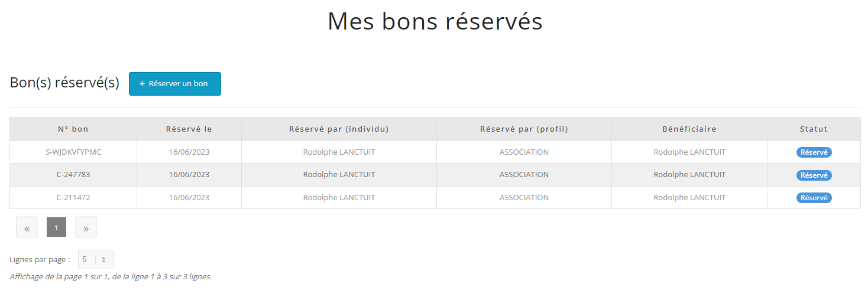
Task: Open the Lignes par page dropdown
Action: (96, 259)
